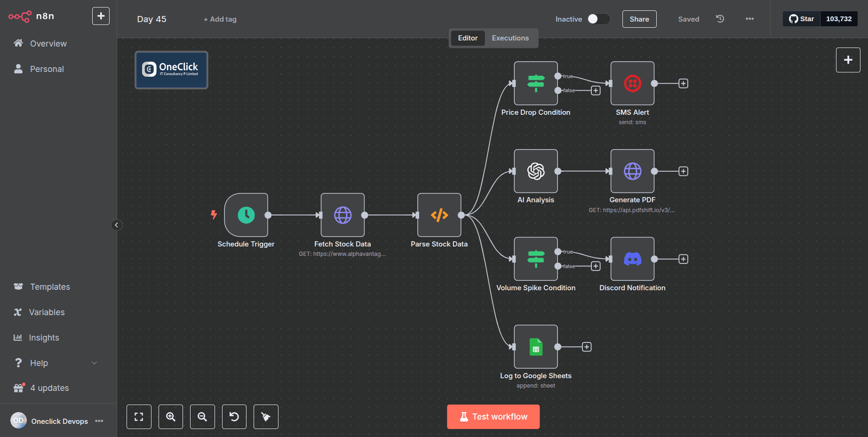The image size is (868, 437).
Task: Add node on Volume Spike false branch
Action: tap(596, 266)
